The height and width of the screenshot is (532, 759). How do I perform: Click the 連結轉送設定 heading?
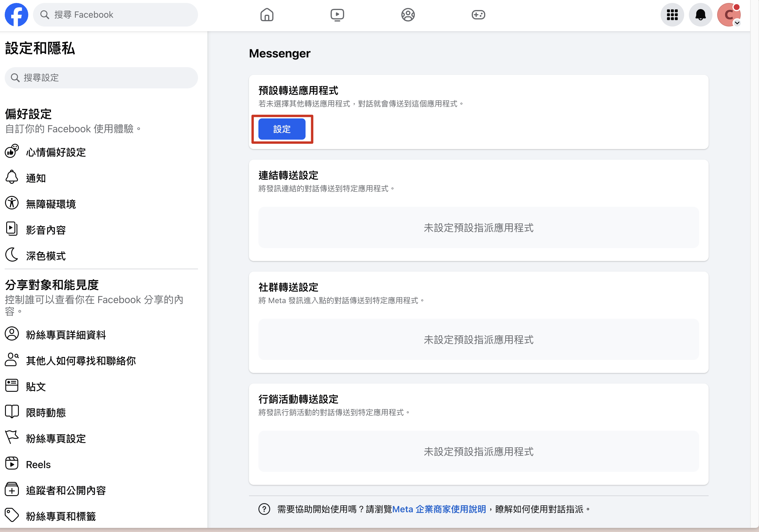point(288,175)
